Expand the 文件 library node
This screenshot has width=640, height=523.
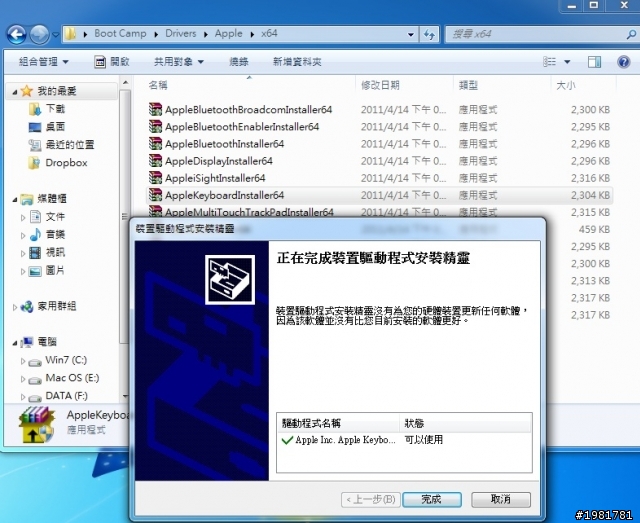pos(23,218)
